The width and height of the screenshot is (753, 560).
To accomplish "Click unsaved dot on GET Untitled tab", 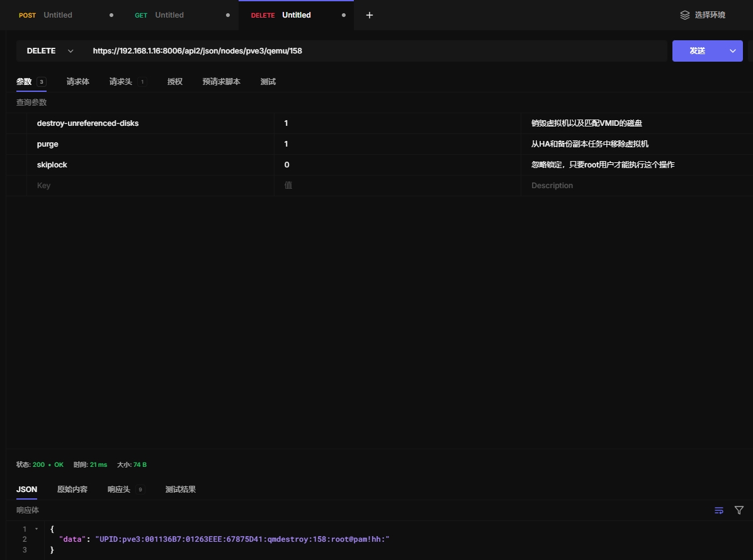I will click(x=228, y=15).
